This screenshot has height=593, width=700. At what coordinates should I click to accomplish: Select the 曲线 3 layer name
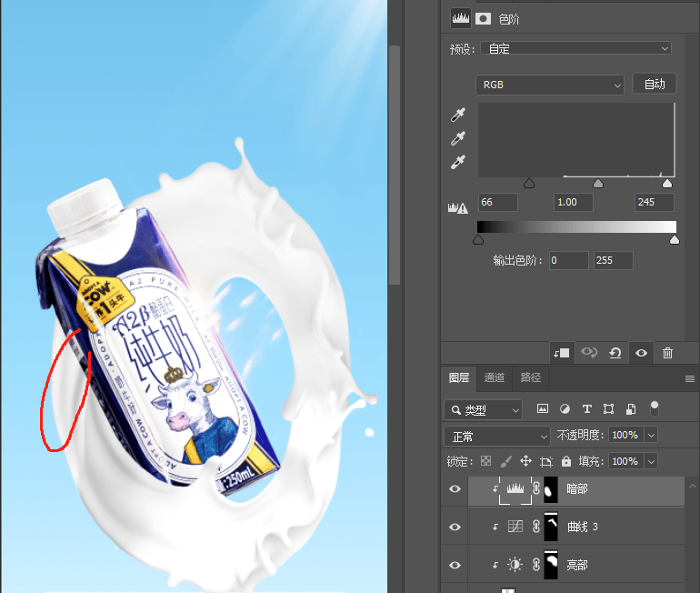pos(582,527)
